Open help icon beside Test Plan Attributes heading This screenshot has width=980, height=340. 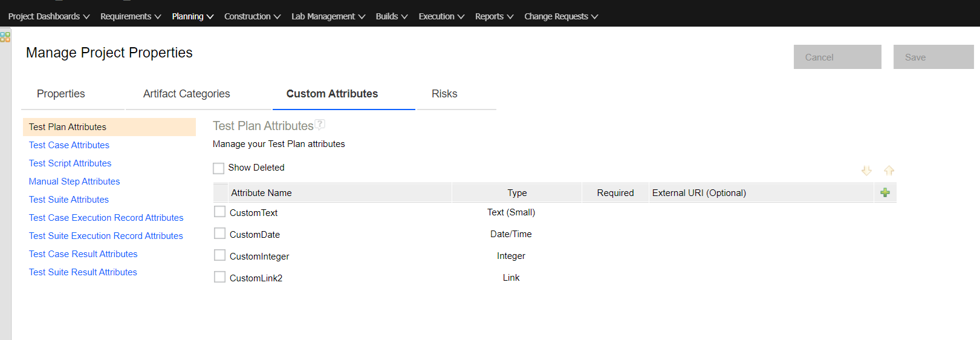pyautogui.click(x=320, y=125)
